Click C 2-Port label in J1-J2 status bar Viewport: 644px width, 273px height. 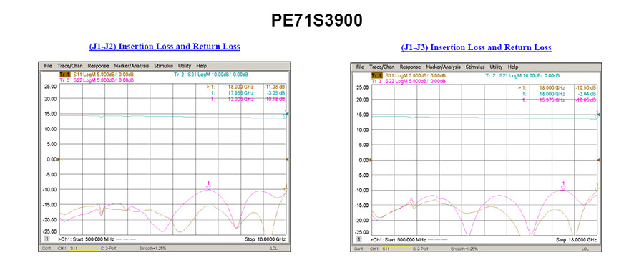[109, 249]
